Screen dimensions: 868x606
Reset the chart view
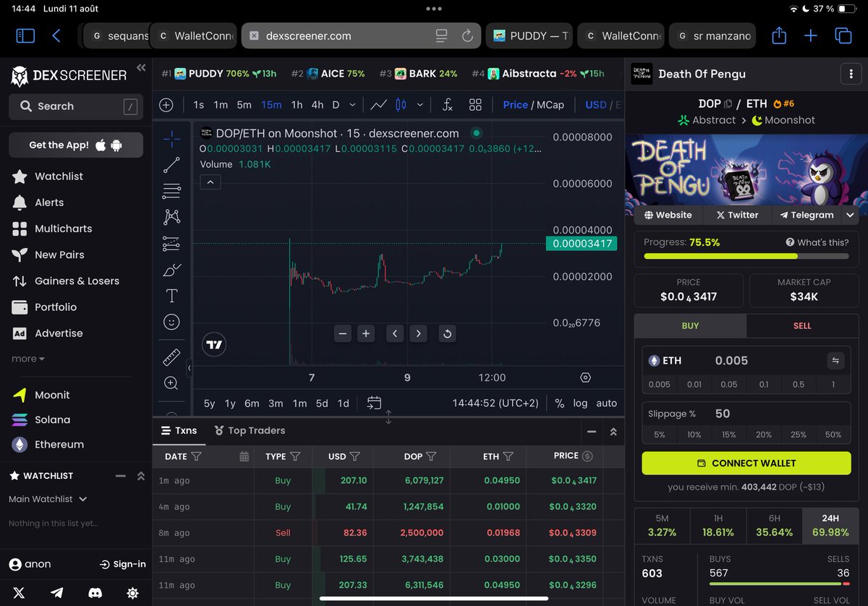[x=447, y=333]
